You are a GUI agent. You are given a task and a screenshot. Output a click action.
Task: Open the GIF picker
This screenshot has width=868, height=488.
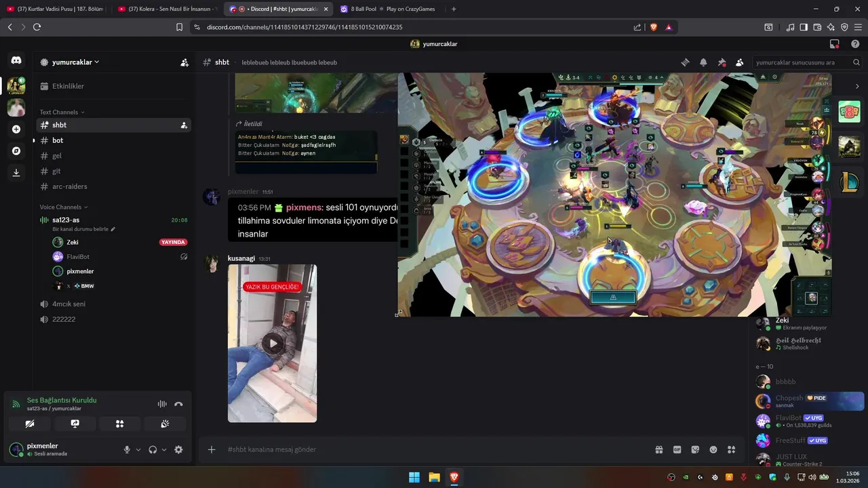coord(677,449)
